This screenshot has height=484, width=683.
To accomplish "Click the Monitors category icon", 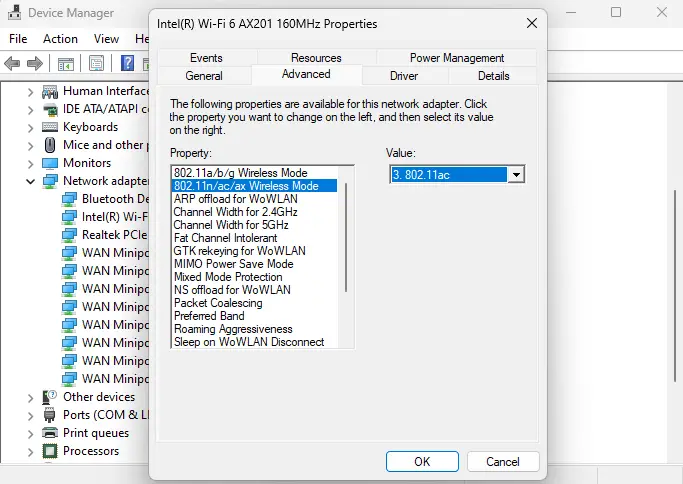I will [x=50, y=163].
